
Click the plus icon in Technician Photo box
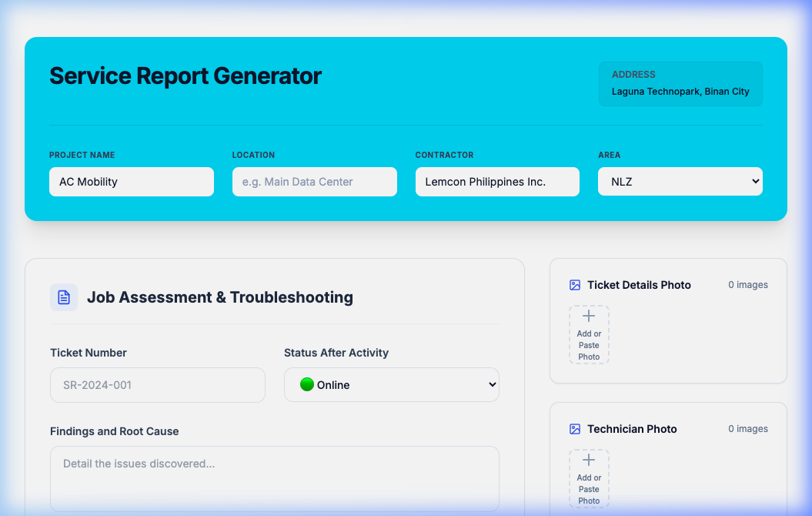tap(589, 461)
